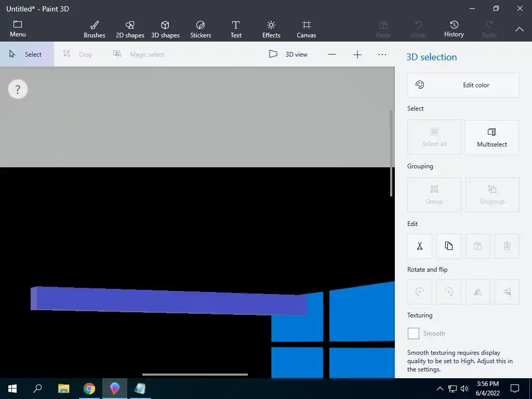
Task: Click the Edit color button
Action: pos(463,85)
